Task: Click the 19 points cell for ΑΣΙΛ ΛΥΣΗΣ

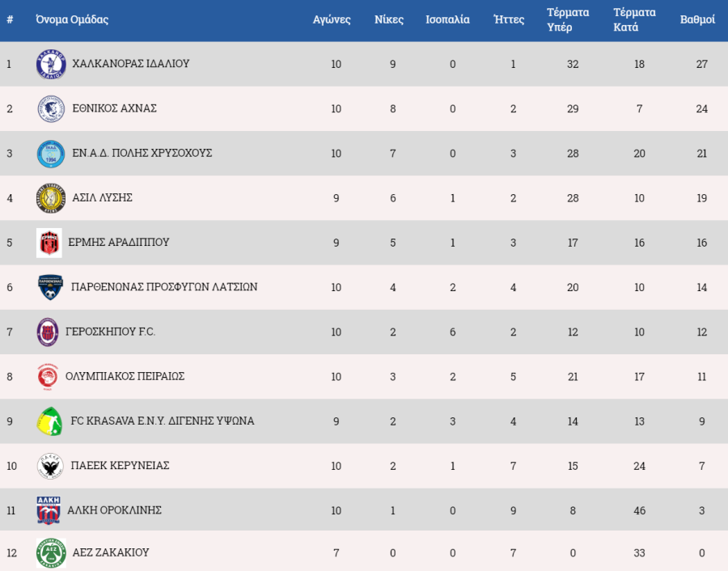Action: [x=701, y=198]
